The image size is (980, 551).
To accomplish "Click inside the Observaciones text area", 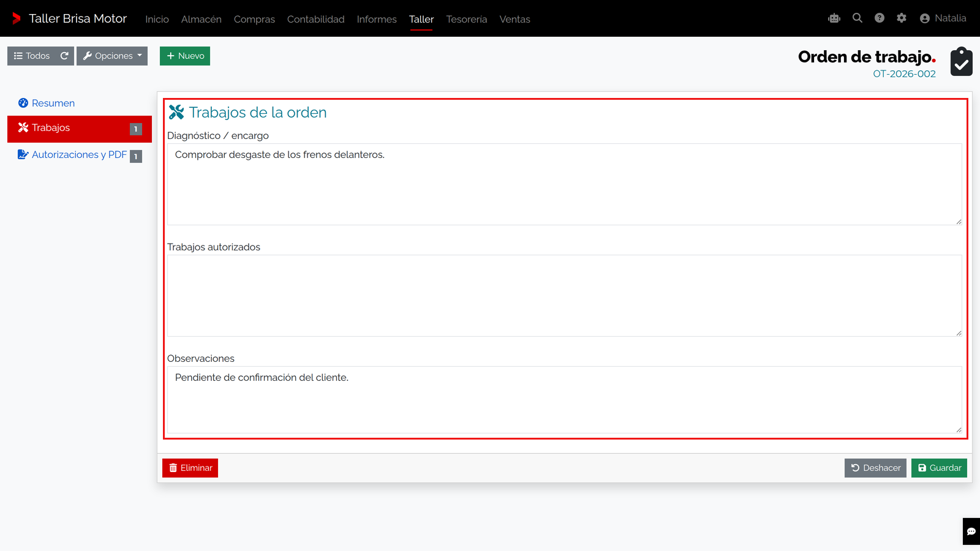I will (565, 400).
